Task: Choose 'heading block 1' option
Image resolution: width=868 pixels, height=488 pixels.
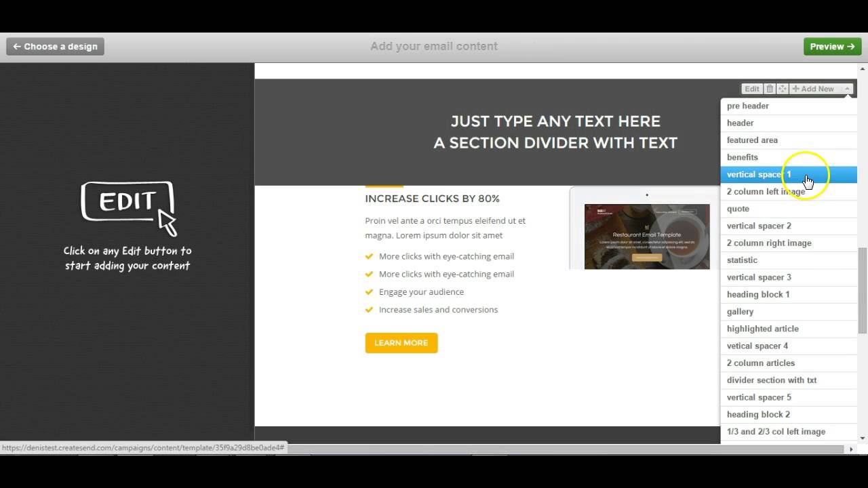Action: tap(789, 295)
